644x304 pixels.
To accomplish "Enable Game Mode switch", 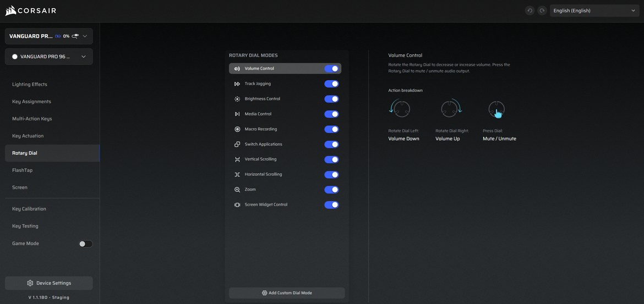I will (x=85, y=244).
